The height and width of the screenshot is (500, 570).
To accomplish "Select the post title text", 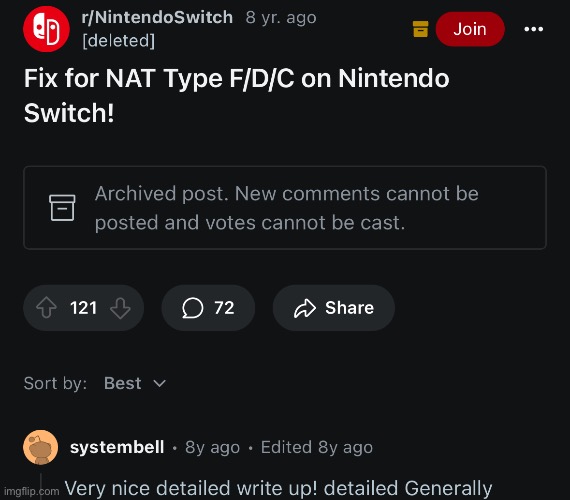I will (x=237, y=95).
